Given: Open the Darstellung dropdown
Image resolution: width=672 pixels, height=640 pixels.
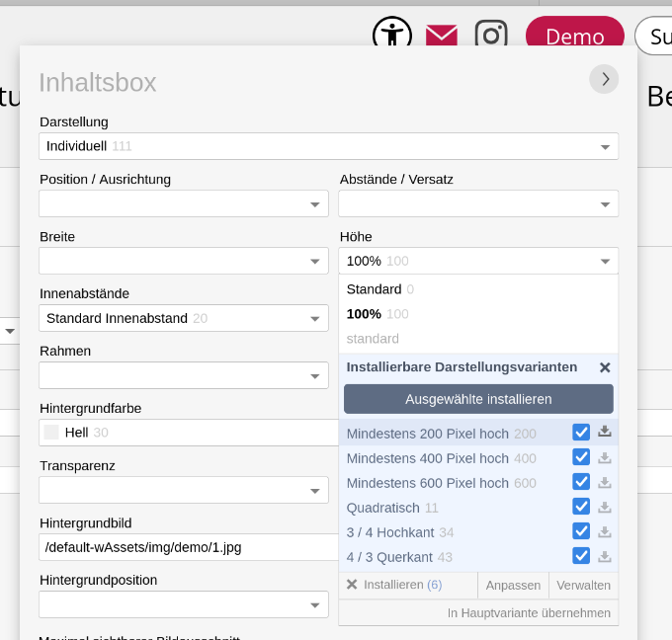Looking at the screenshot, I should (x=328, y=146).
